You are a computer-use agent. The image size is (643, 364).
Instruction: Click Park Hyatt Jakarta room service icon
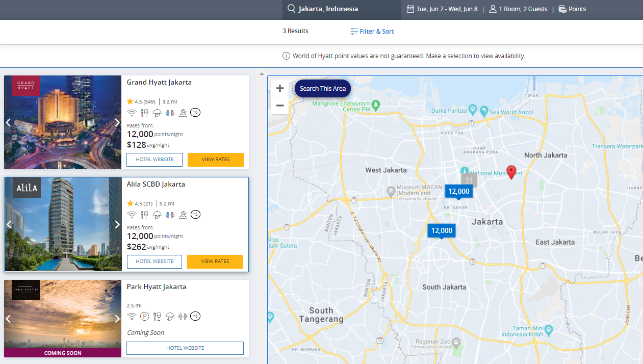coord(170,317)
